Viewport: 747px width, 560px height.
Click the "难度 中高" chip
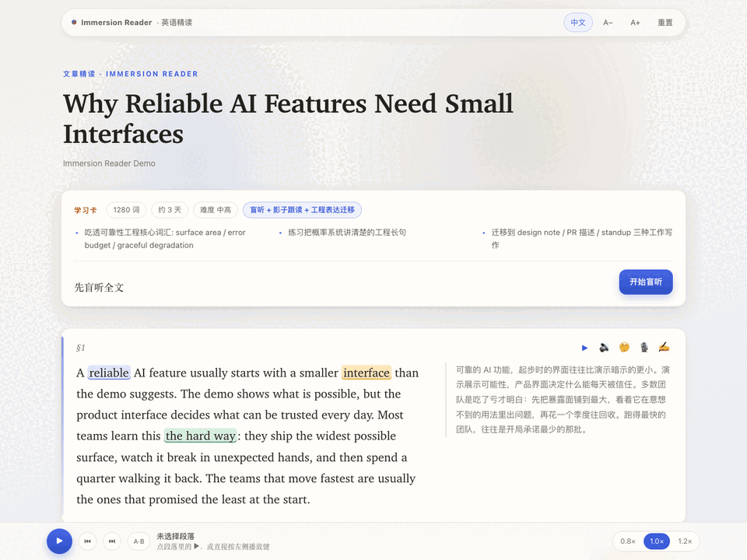pos(216,210)
